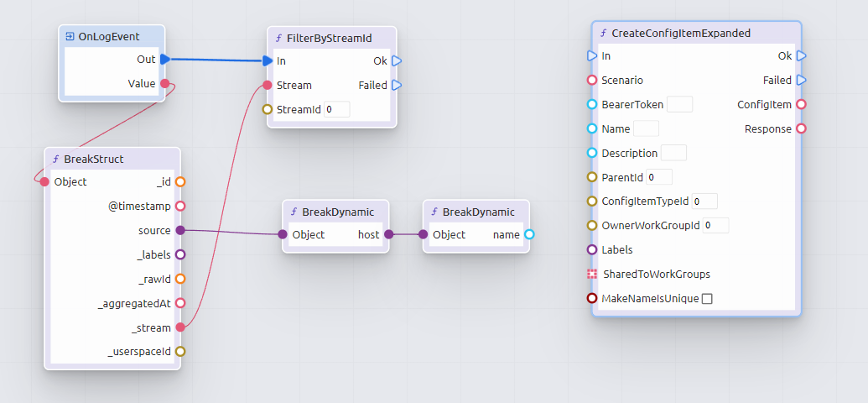Click CreateConfigItemExpanded ConfigItem output pin
The height and width of the screenshot is (403, 868).
(801, 105)
